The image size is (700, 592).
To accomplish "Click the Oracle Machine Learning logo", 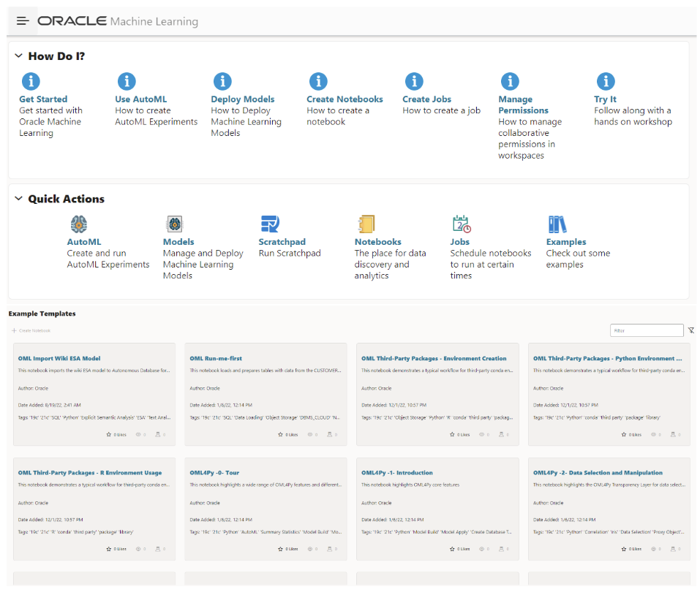I will click(118, 21).
